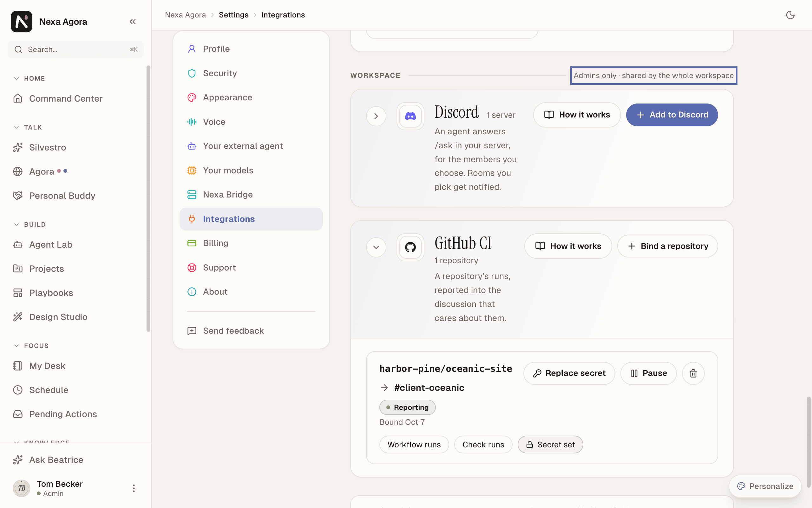Collapse the TALK section
This screenshot has height=508, width=812.
[28, 127]
